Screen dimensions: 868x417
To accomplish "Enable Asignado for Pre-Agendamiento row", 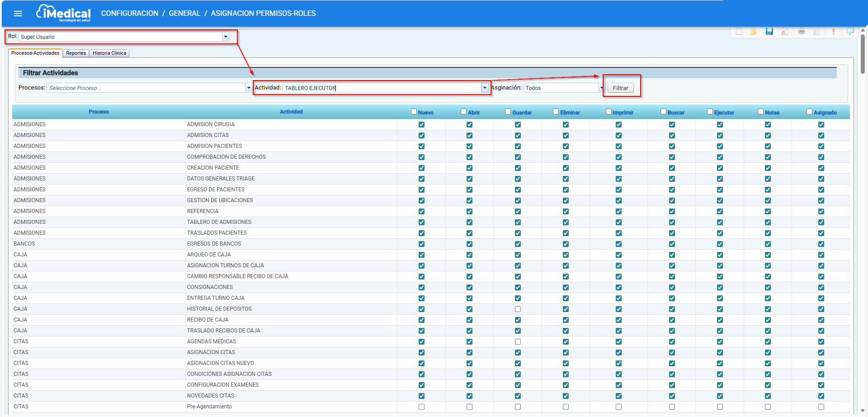I will [821, 407].
